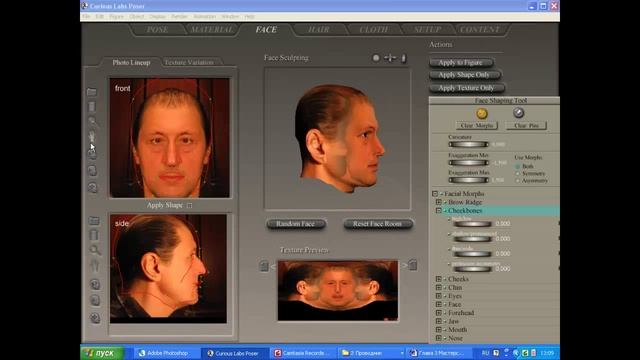The height and width of the screenshot is (360, 640).
Task: Toggle the Apply Shape checkbox
Action: pos(189,205)
